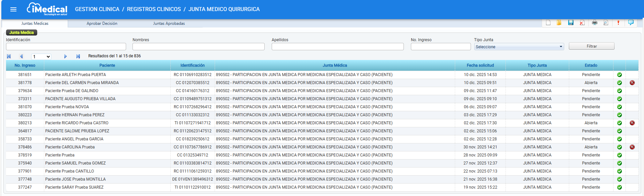Image resolution: width=644 pixels, height=196 pixels.
Task: Click red X cancel for ingreso 381778
Action: click(632, 83)
